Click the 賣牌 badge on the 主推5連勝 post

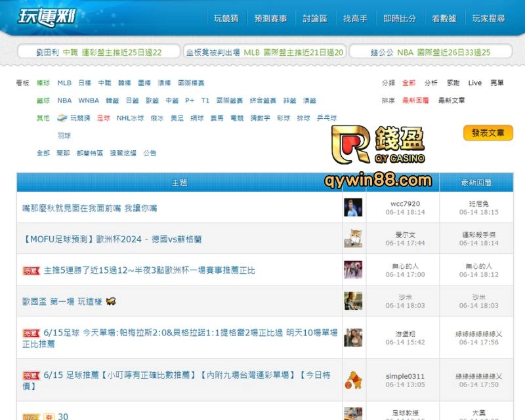click(x=31, y=270)
